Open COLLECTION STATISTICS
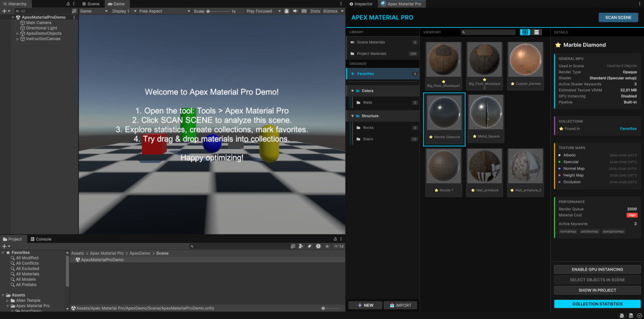This screenshot has height=319, width=644. [597, 304]
